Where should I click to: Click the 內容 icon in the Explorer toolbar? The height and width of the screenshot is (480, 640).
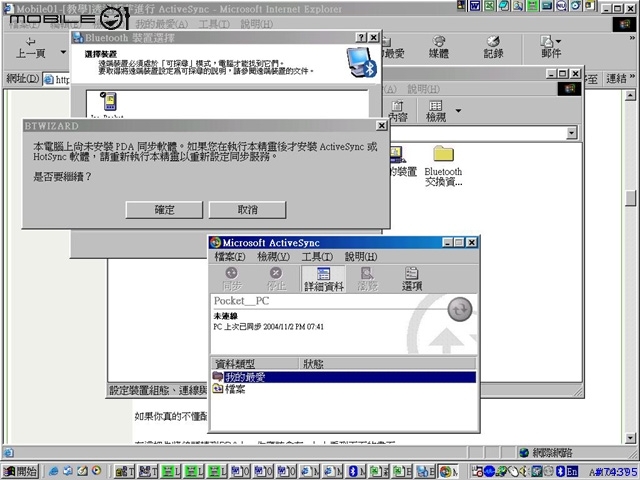[x=397, y=111]
